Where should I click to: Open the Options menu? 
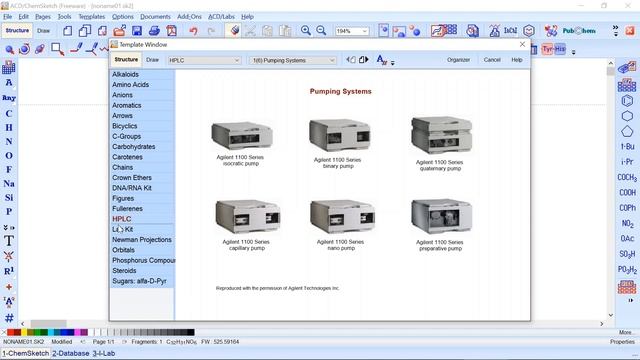click(122, 17)
